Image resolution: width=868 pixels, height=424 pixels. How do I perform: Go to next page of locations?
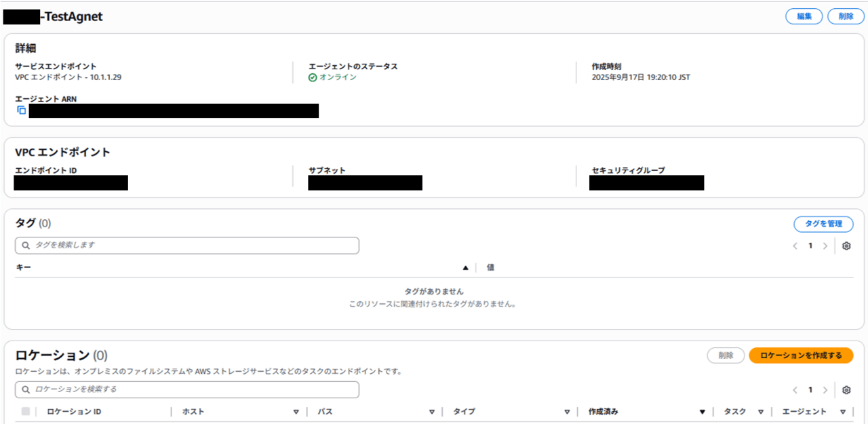825,390
